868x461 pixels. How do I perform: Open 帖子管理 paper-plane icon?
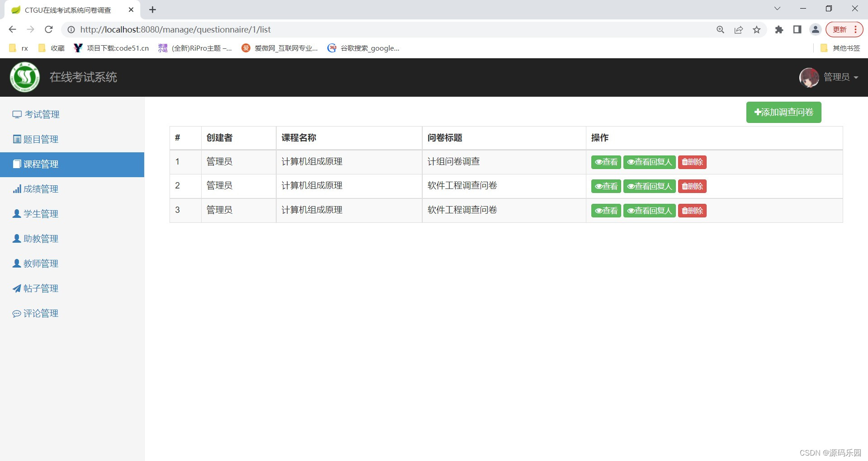click(x=16, y=288)
